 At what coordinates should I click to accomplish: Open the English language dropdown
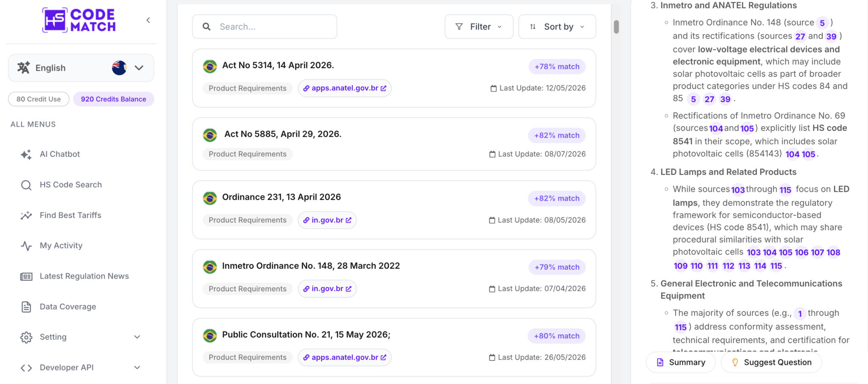[81, 68]
